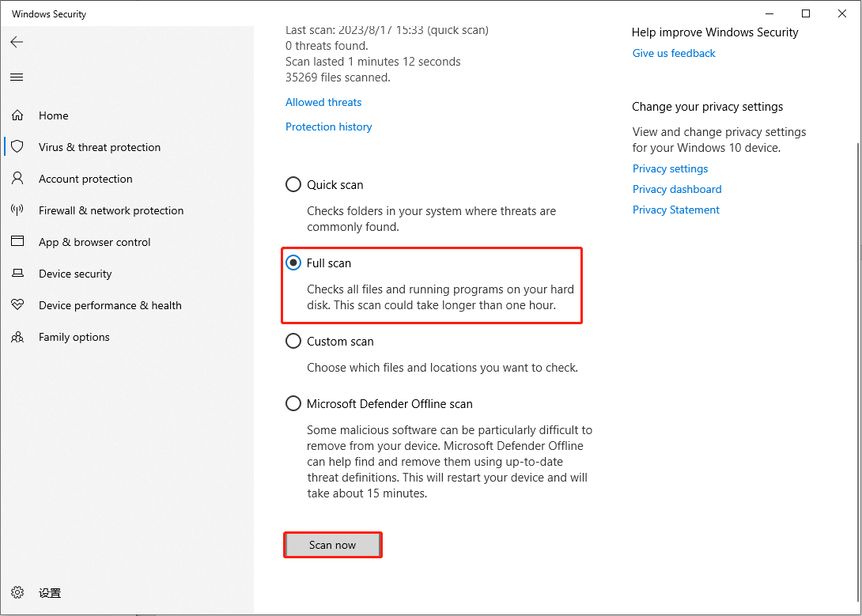Click the back arrow icon

[x=17, y=42]
